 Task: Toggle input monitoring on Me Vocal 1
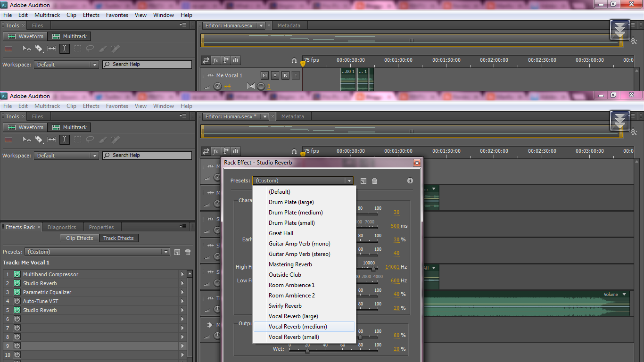pos(296,75)
